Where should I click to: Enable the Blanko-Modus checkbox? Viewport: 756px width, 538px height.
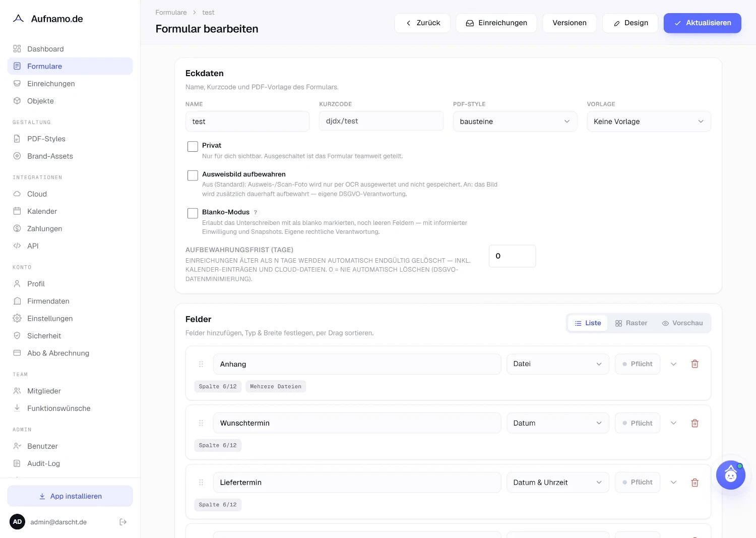193,213
